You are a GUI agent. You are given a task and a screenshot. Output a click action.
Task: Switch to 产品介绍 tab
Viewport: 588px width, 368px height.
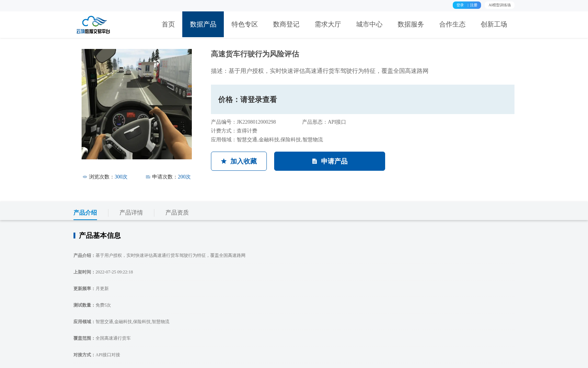(85, 213)
